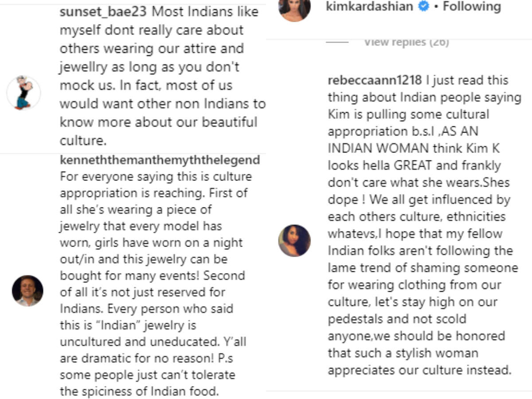Toggle the Following status for kimkardashian
This screenshot has height=399, width=532.
point(472,7)
